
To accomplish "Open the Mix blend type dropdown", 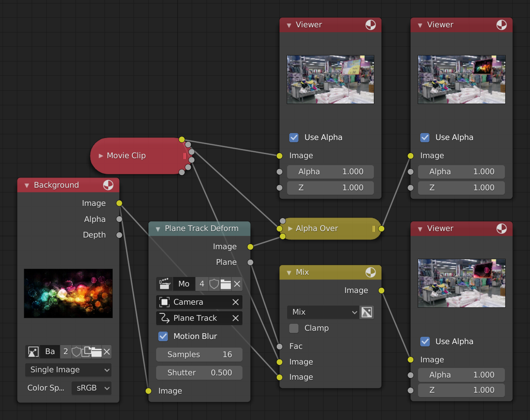I will [323, 312].
